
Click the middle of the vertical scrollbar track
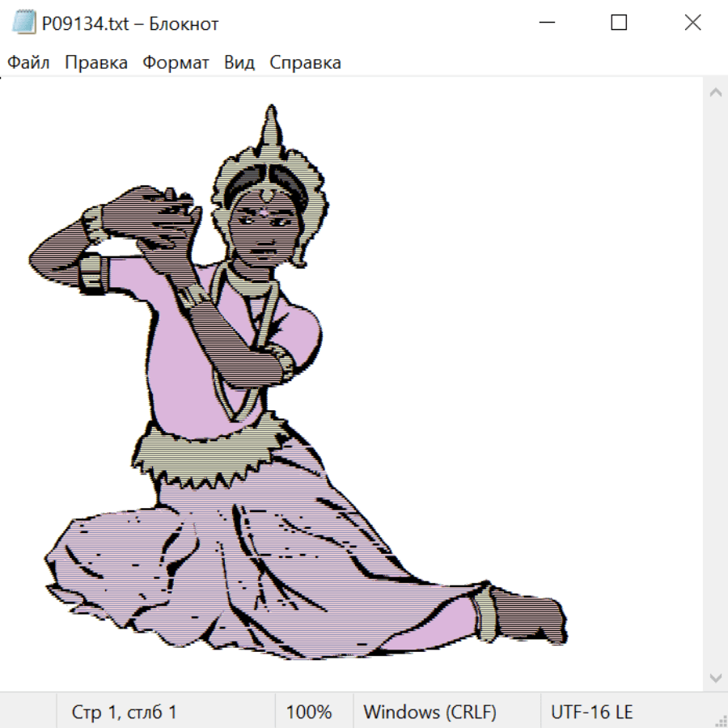(x=715, y=384)
